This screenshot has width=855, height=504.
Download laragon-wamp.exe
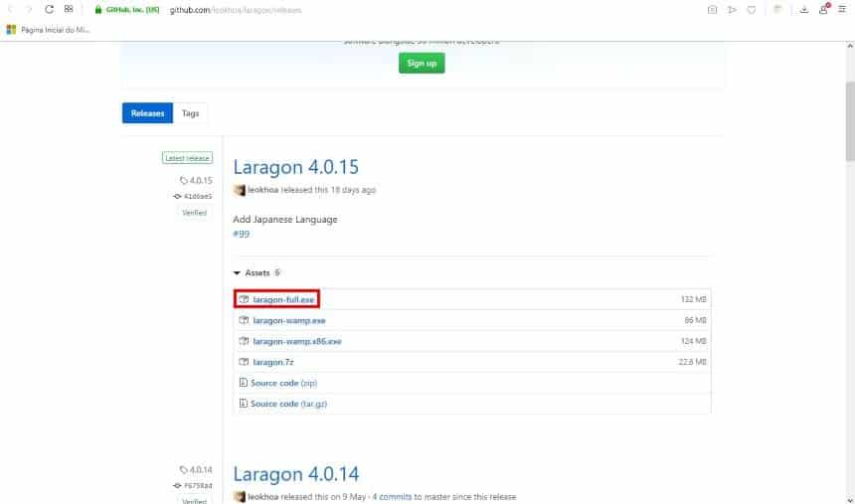(289, 320)
